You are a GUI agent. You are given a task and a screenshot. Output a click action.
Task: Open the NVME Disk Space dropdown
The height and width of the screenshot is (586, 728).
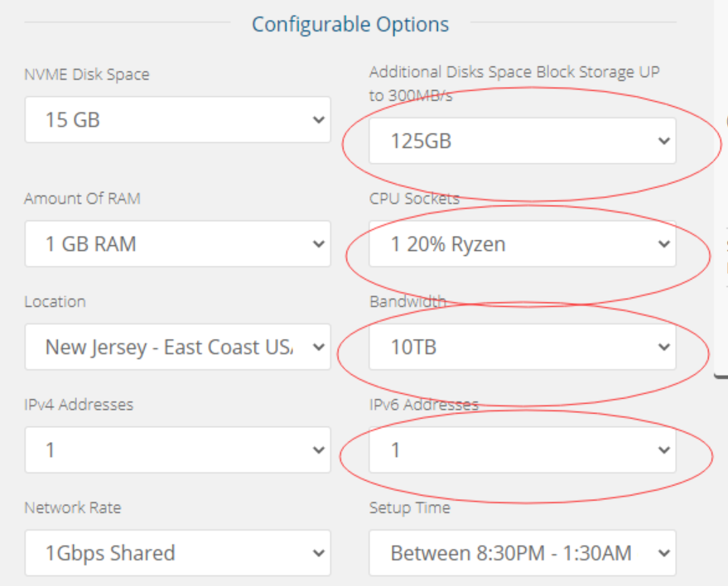[176, 120]
